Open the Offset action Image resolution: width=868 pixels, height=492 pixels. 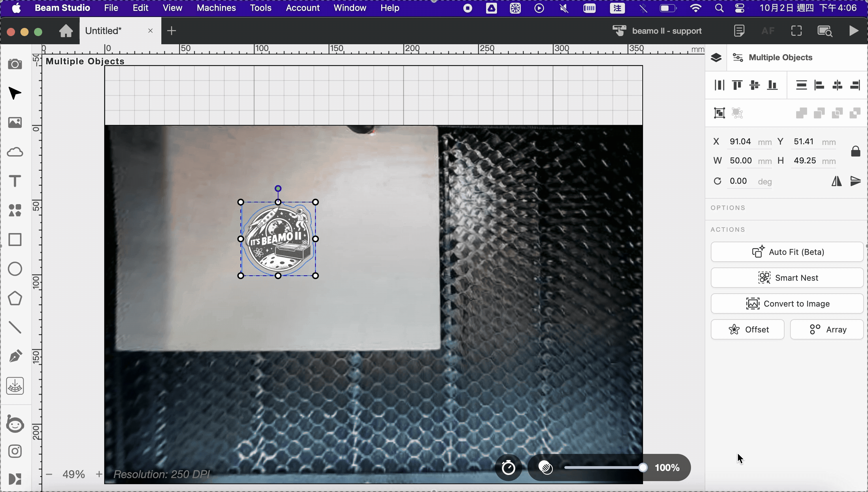tap(748, 330)
